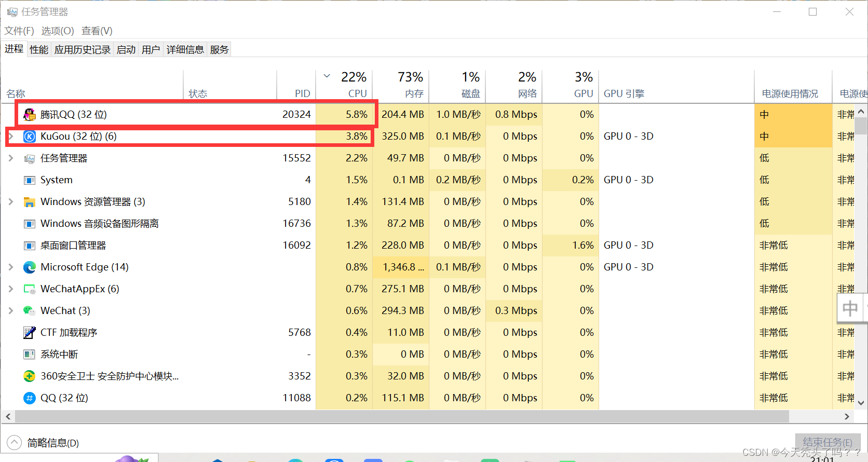Click the horizontal scrollbar right arrow
Image resolution: width=868 pixels, height=462 pixels.
point(847,416)
